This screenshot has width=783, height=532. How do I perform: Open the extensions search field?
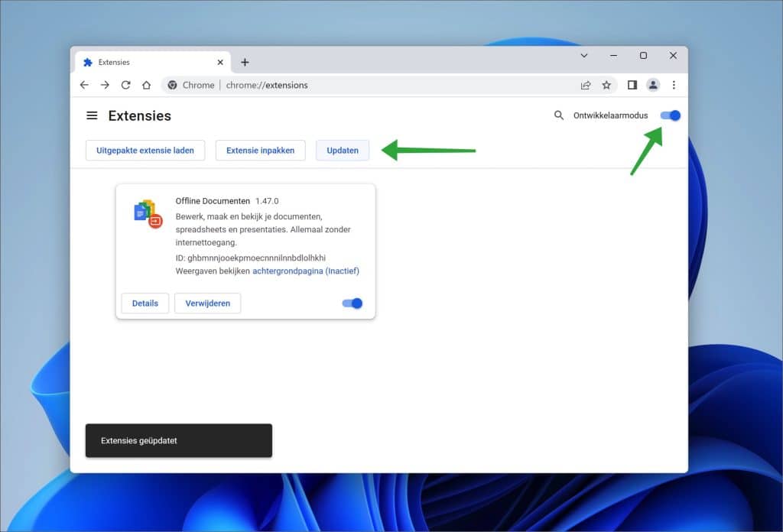(x=557, y=115)
